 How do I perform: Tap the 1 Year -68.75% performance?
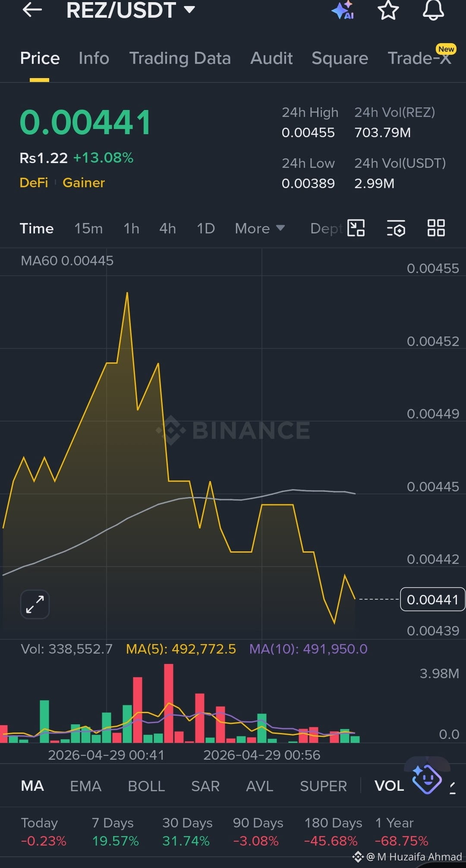402,832
